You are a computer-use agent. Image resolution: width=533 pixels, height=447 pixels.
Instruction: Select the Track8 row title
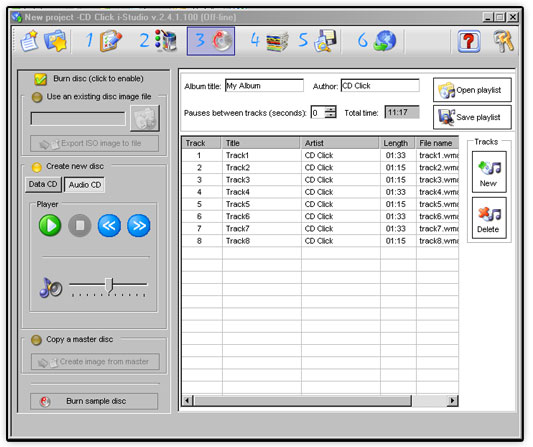click(238, 241)
